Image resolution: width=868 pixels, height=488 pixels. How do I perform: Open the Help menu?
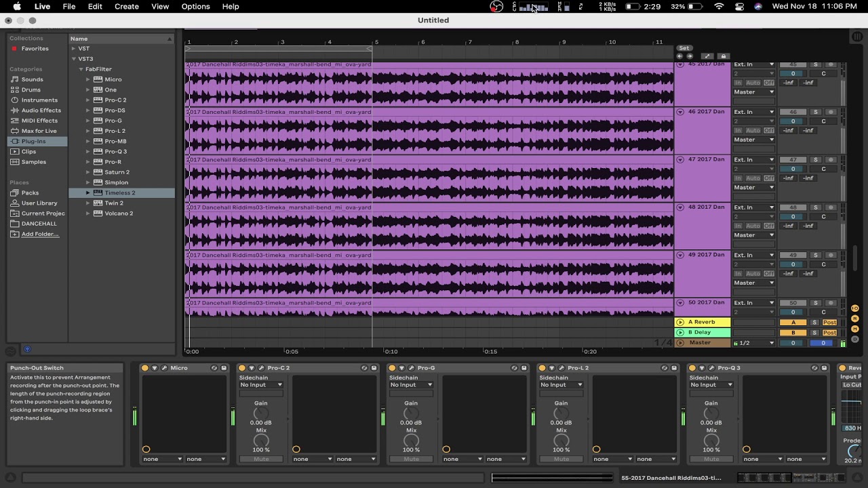click(x=231, y=6)
